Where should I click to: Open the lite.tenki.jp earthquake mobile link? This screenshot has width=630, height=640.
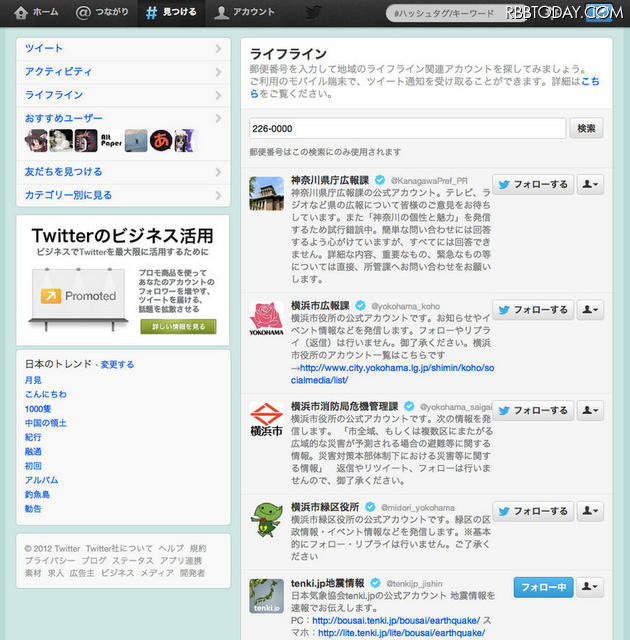(402, 633)
